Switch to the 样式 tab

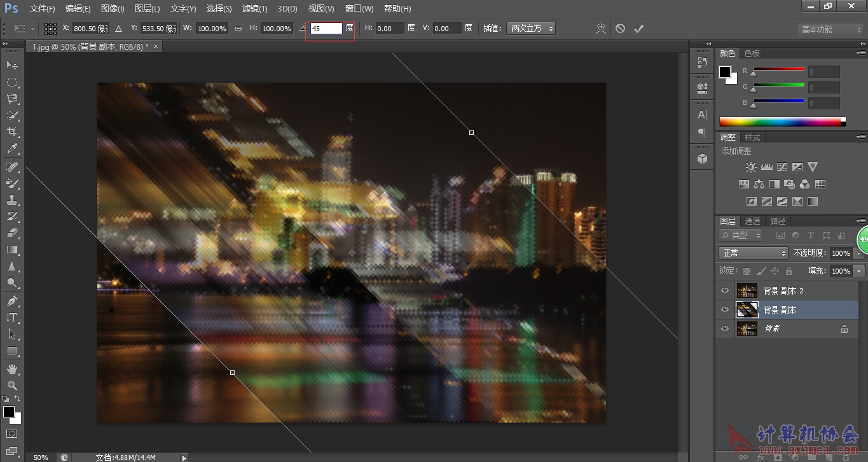coord(752,137)
